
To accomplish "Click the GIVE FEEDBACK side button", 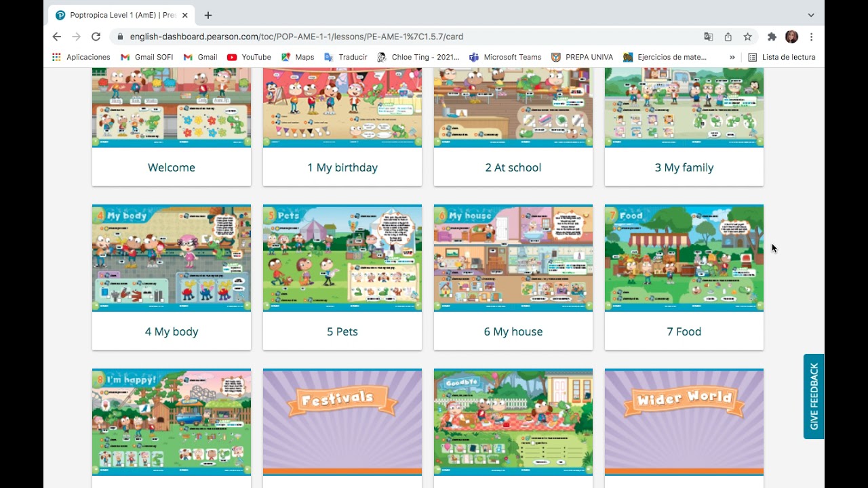I will 814,396.
